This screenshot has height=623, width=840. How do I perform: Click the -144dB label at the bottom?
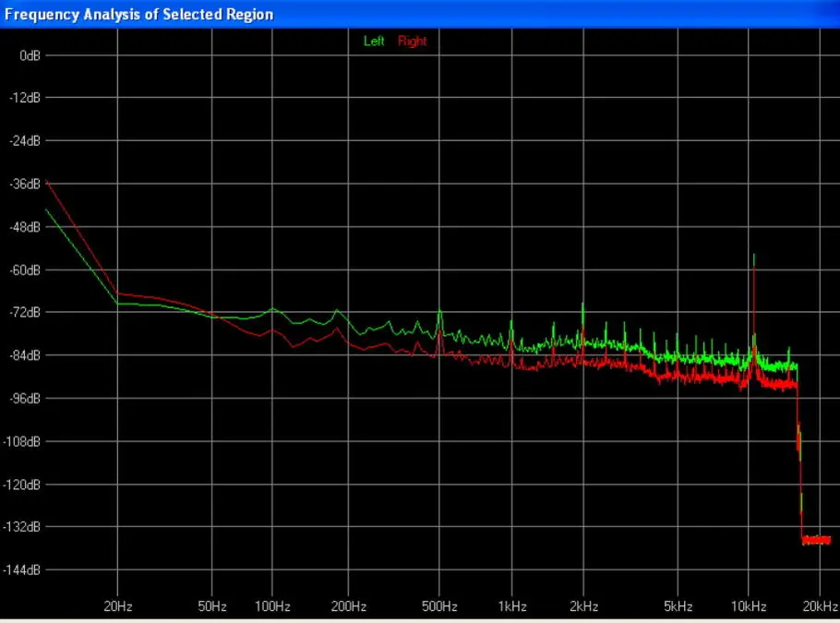24,569
